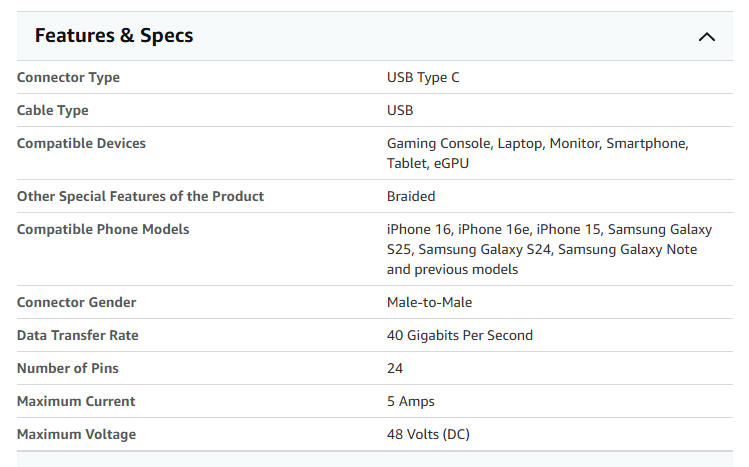Click the 48 Volts (DC) value
749x467 pixels.
428,435
